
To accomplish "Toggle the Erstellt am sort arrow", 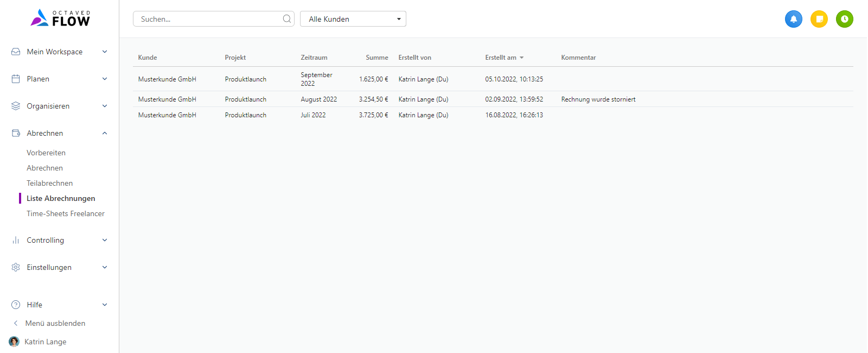I will 521,58.
